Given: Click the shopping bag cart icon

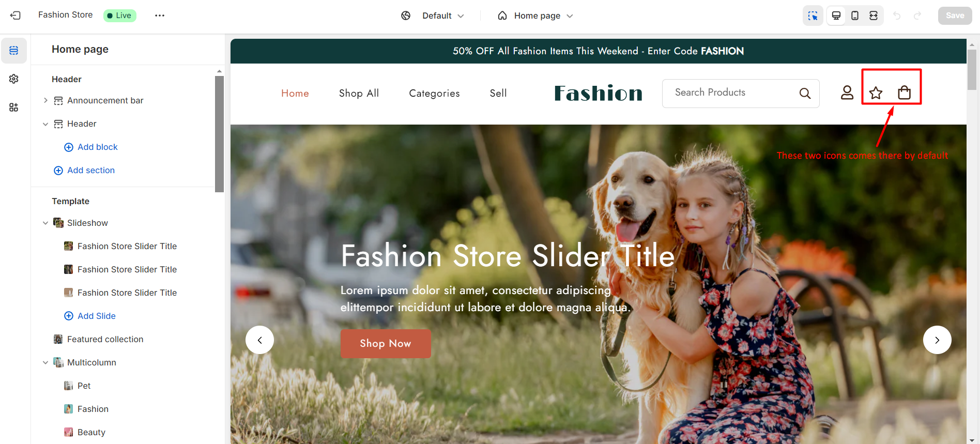Looking at the screenshot, I should pyautogui.click(x=905, y=93).
